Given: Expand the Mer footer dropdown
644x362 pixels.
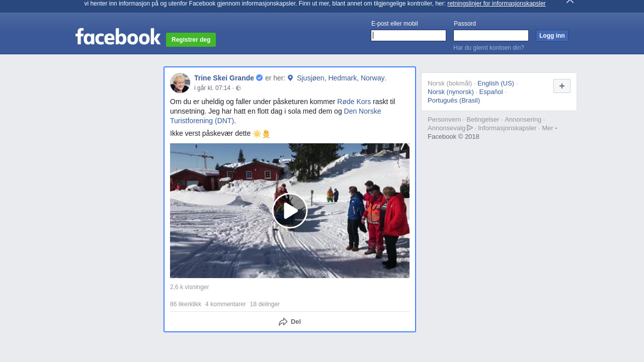Looking at the screenshot, I should [549, 128].
